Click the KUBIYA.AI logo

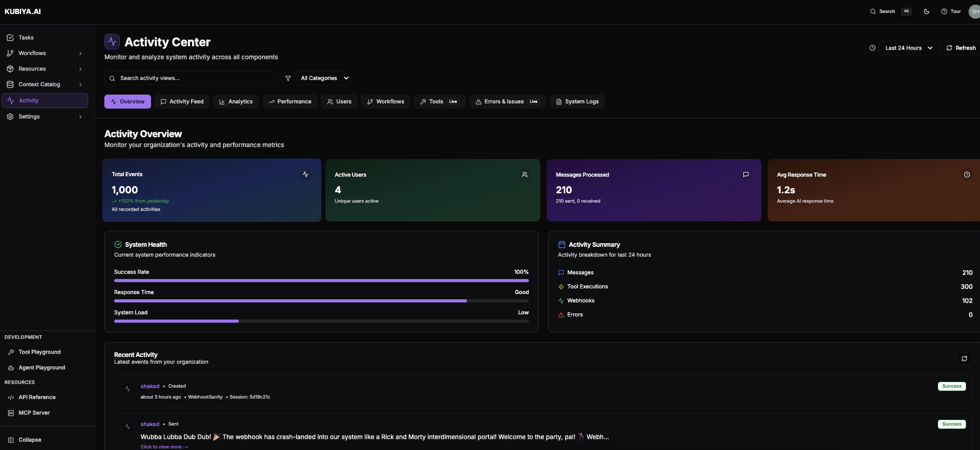point(23,11)
